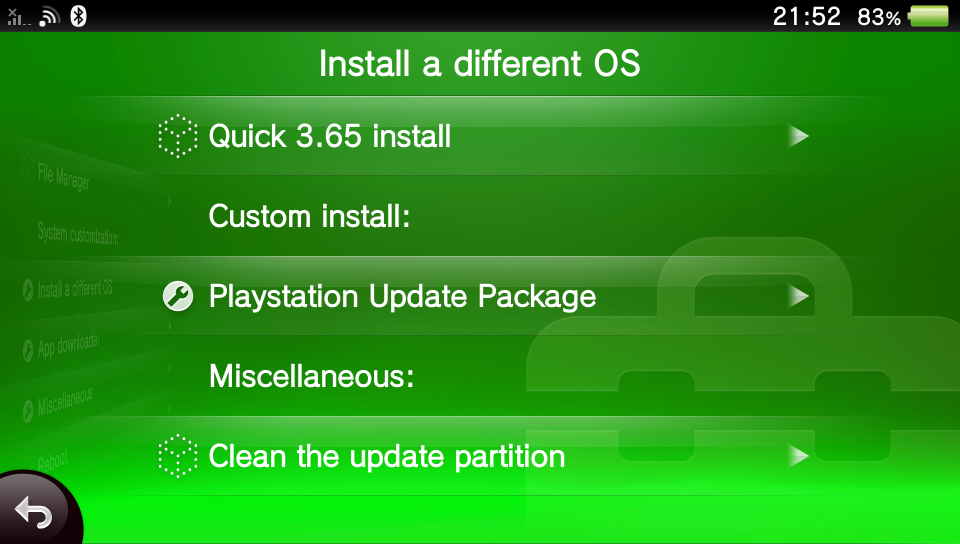Tap the 21:52 clock display
Viewport: 960px width, 544px height.
(806, 17)
